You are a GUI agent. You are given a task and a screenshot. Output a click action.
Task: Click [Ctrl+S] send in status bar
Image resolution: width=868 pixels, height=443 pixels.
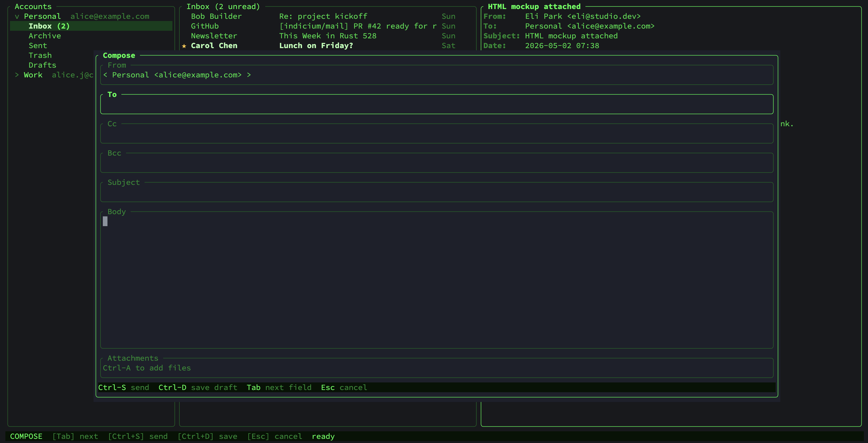coord(138,437)
